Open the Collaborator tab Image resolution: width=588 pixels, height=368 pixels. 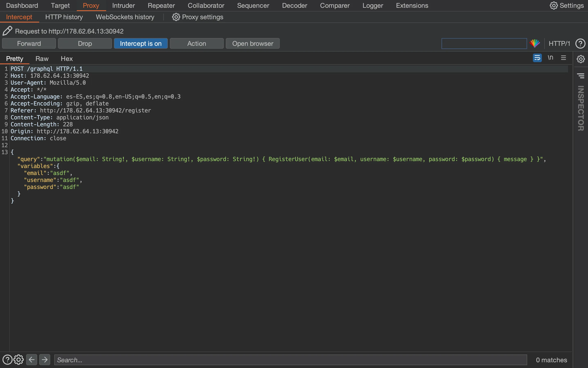pyautogui.click(x=206, y=5)
